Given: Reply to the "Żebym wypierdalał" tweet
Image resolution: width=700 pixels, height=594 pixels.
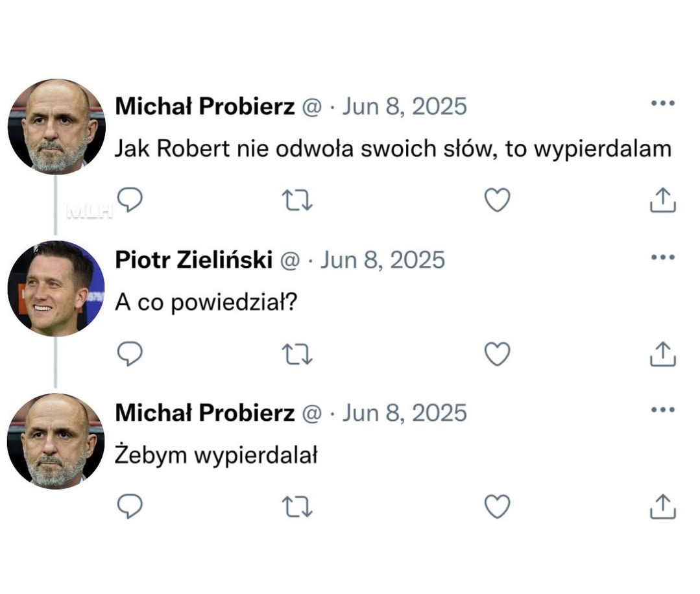Looking at the screenshot, I should [x=130, y=506].
